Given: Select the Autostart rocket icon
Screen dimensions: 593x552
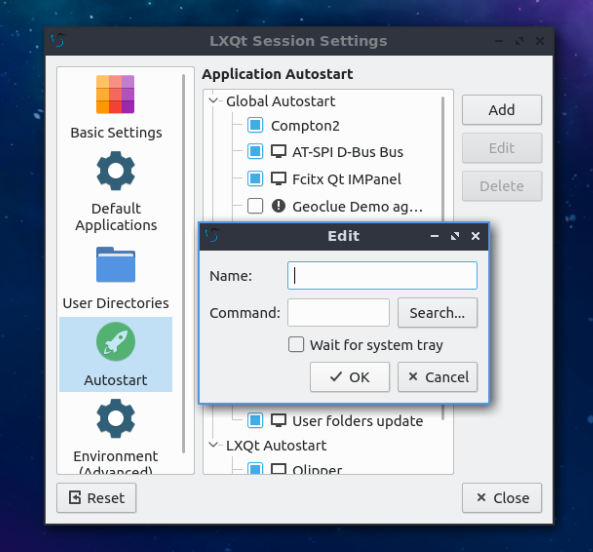Looking at the screenshot, I should (x=115, y=341).
